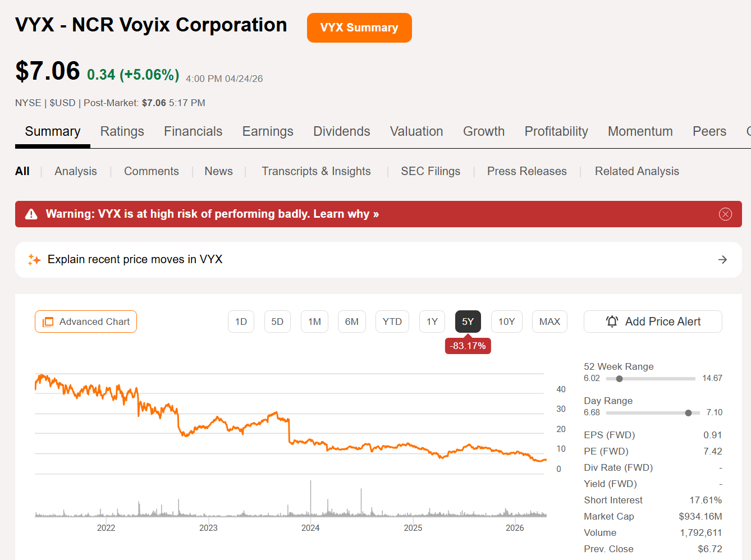
Task: Open the Valuation tab
Action: pos(416,131)
